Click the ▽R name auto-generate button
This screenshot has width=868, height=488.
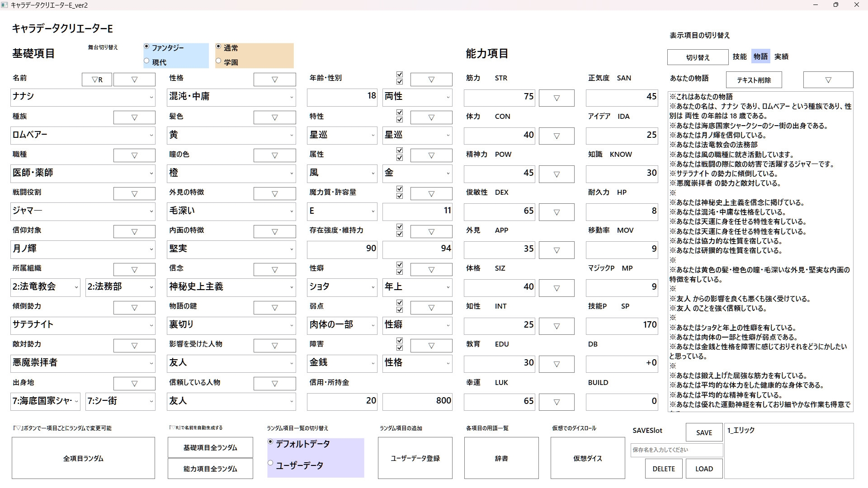click(x=97, y=80)
